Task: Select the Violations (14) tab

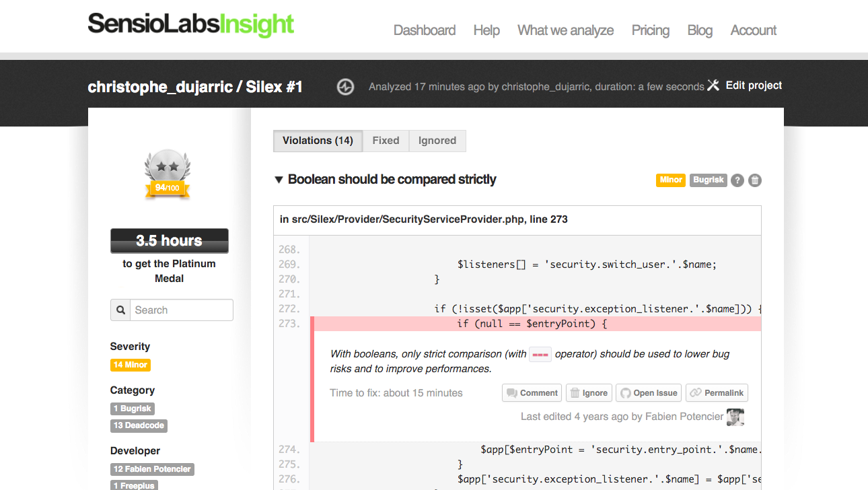Action: 318,141
